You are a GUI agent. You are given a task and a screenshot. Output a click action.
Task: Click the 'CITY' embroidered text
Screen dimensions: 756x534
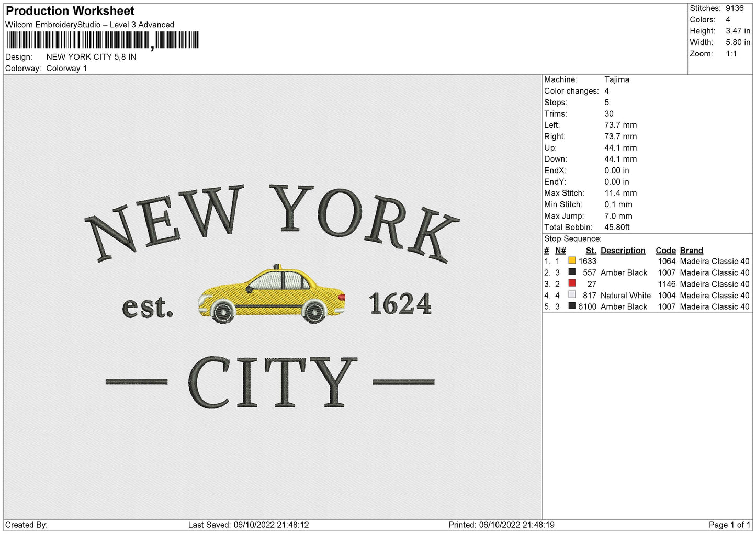pyautogui.click(x=273, y=382)
